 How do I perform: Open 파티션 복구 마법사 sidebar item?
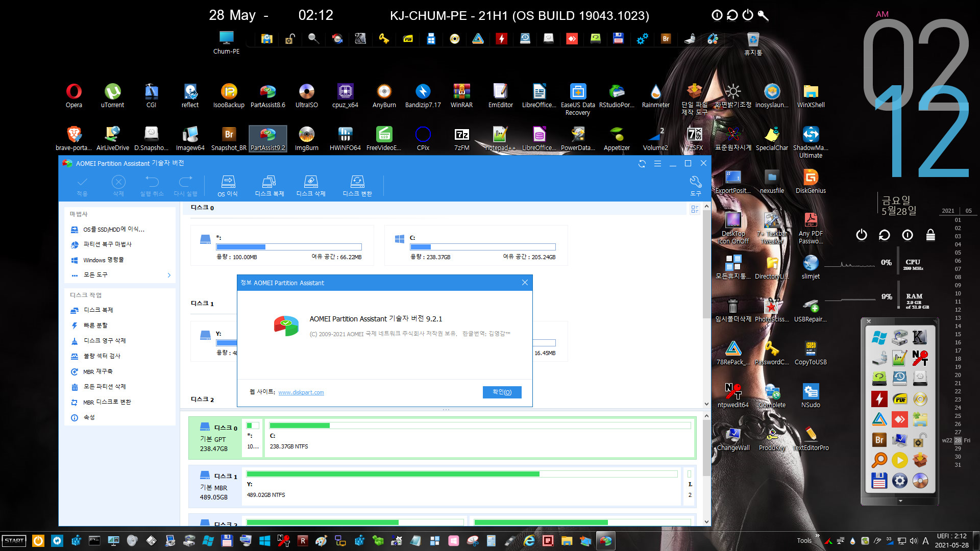(x=107, y=244)
